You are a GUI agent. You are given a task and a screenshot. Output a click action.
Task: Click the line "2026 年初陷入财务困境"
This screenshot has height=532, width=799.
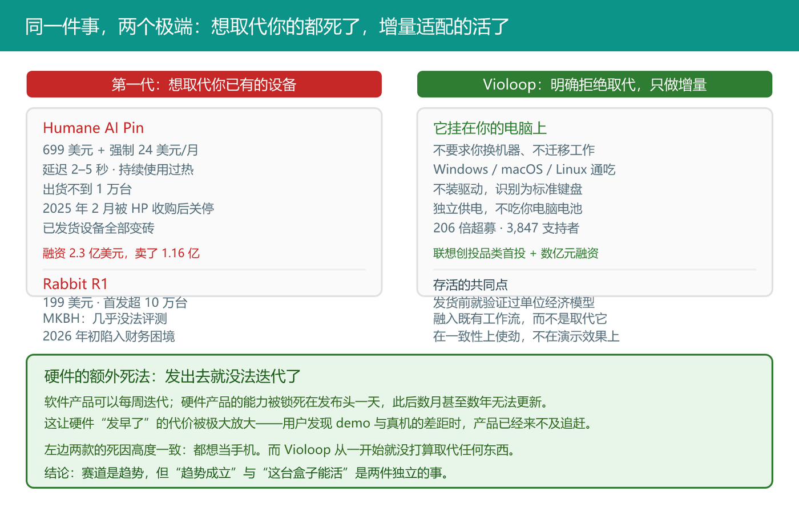[x=109, y=336]
